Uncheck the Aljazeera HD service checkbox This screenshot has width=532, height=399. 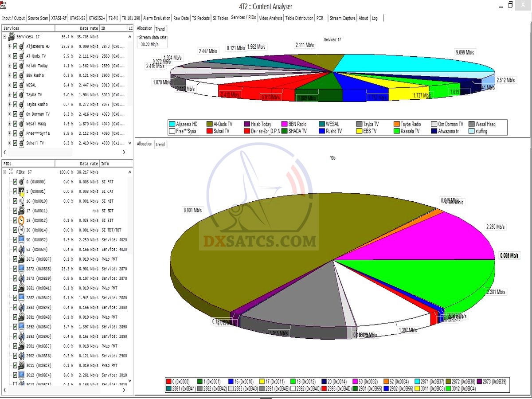[16, 46]
